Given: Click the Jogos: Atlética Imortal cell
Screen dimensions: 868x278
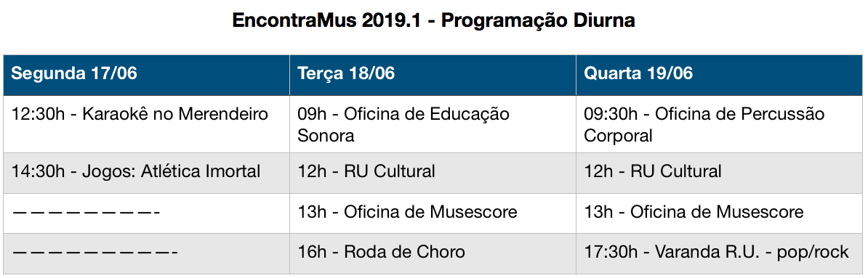Looking at the screenshot, I should tap(147, 173).
